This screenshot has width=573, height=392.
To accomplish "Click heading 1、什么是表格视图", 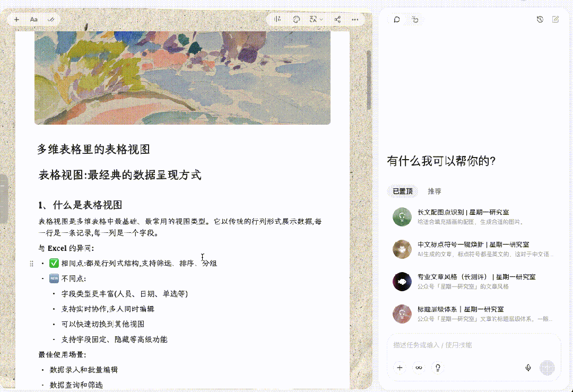I will [80, 205].
